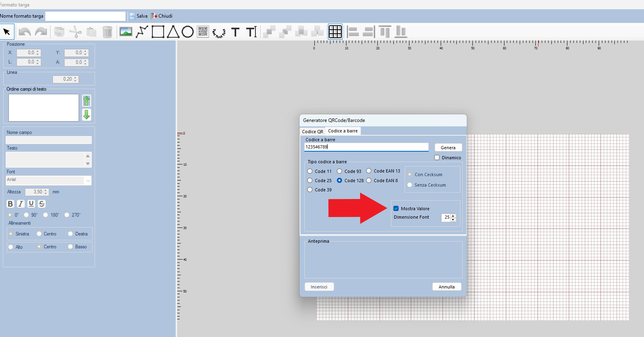Increase the Altezza value

coord(46,190)
